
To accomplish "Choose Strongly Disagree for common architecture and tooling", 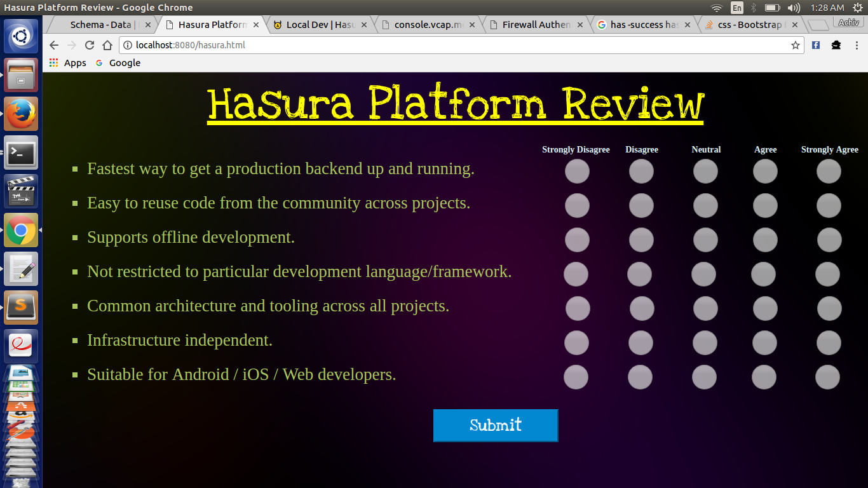I will (578, 309).
